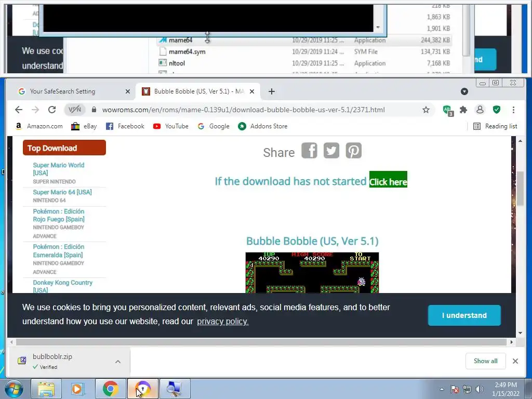Open the privacy policy link
Screen dimensions: 532x399
pyautogui.click(x=222, y=321)
